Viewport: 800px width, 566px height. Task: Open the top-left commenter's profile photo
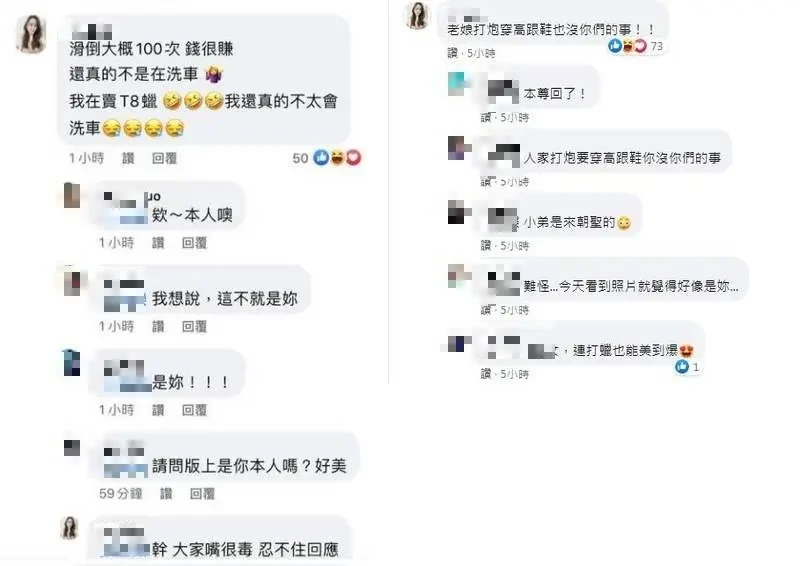coord(32,34)
